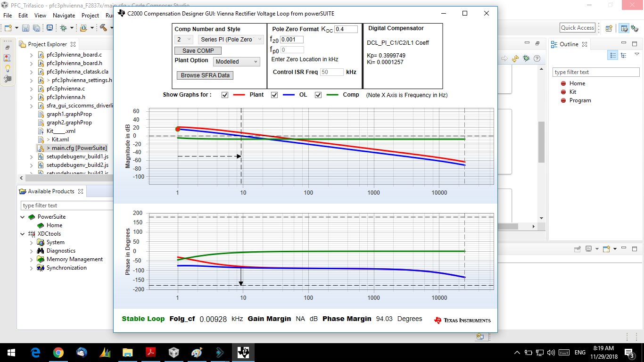
Task: Open the Project menu
Action: click(90, 15)
